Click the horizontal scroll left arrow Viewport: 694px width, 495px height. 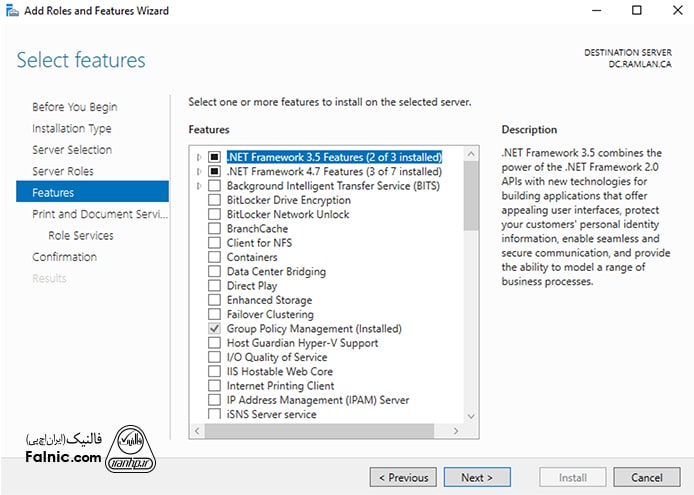coord(196,430)
